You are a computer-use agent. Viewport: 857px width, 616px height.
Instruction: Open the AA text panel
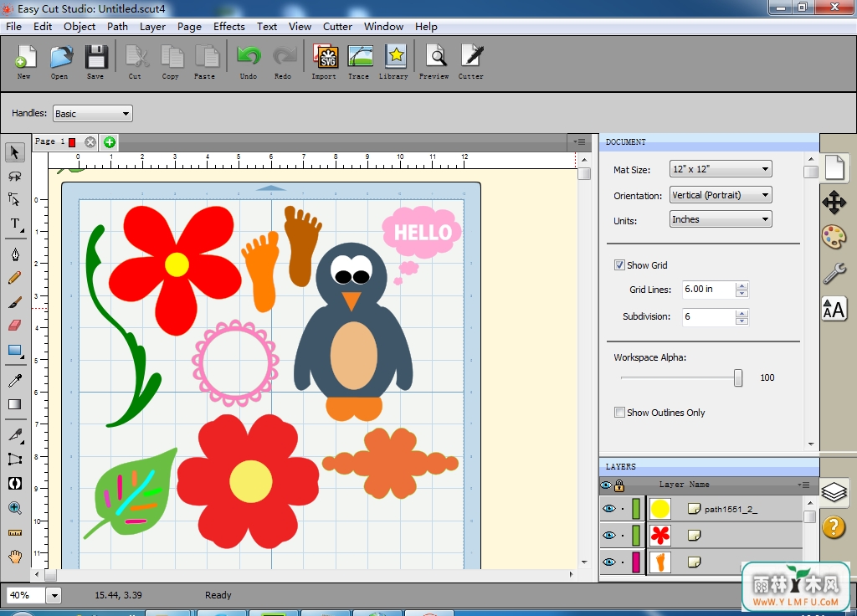point(834,310)
